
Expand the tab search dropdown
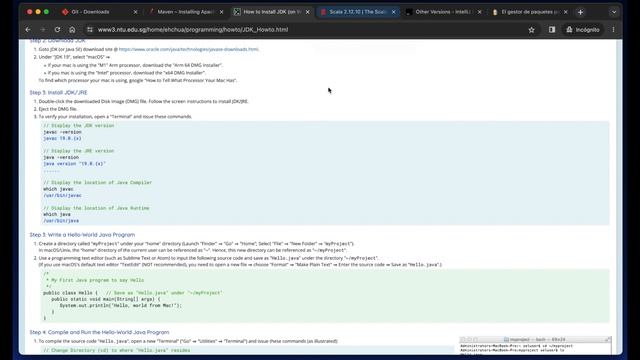(614, 12)
